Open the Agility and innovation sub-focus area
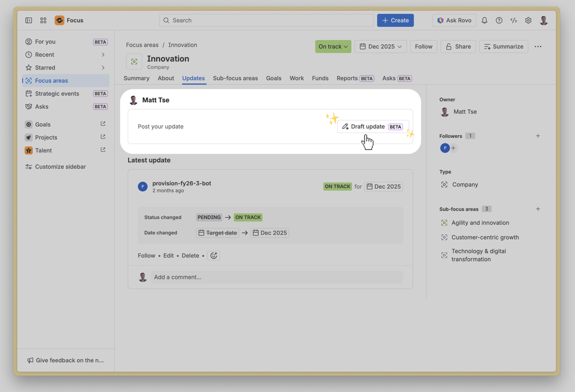Image resolution: width=575 pixels, height=392 pixels. pyautogui.click(x=480, y=223)
